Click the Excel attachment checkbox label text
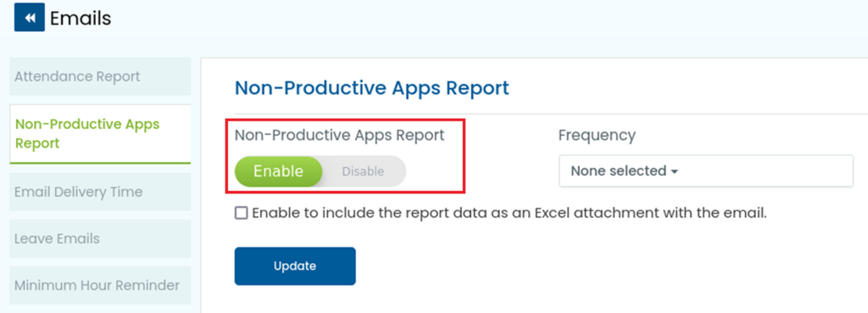 coord(509,213)
